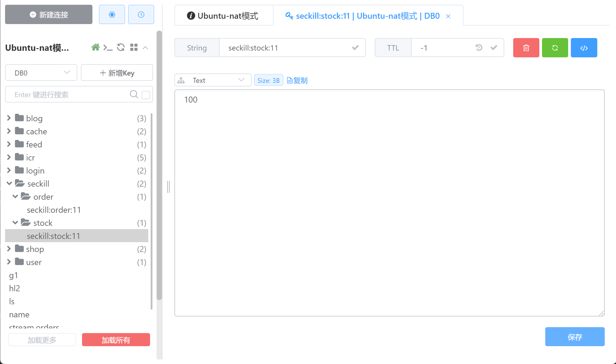Open the DB0 database dropdown
The height and width of the screenshot is (364, 616).
tap(41, 73)
